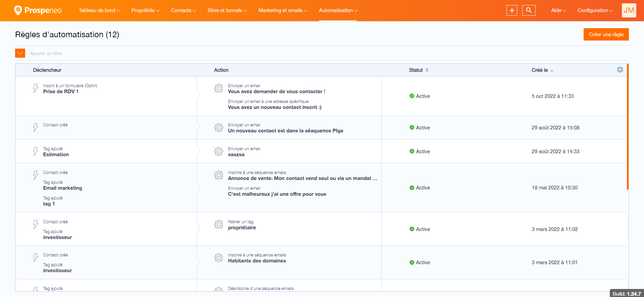The width and height of the screenshot is (644, 297).
Task: Open Marketing et emails menu
Action: (283, 10)
